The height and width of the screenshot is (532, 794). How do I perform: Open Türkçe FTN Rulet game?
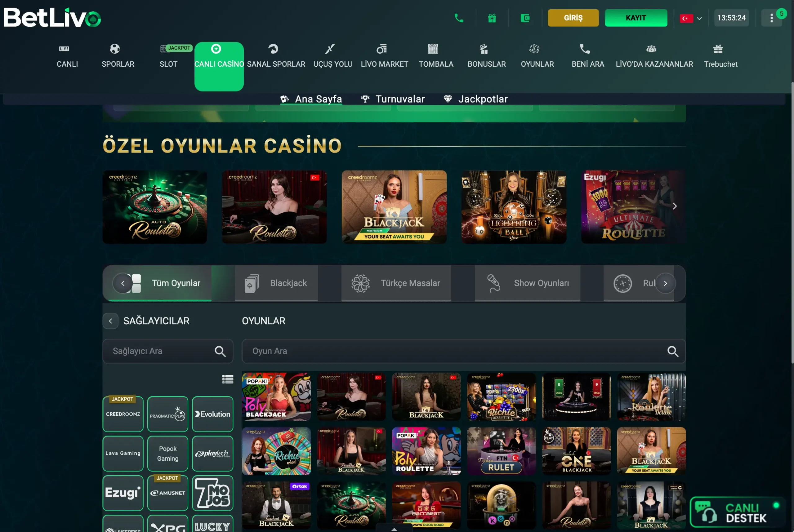pos(501,451)
